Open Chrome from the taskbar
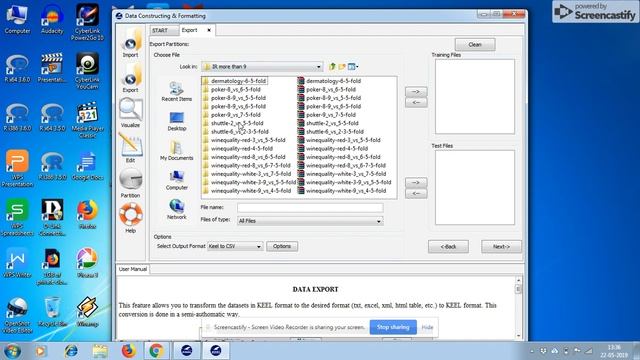The width and height of the screenshot is (640, 360). point(156,351)
